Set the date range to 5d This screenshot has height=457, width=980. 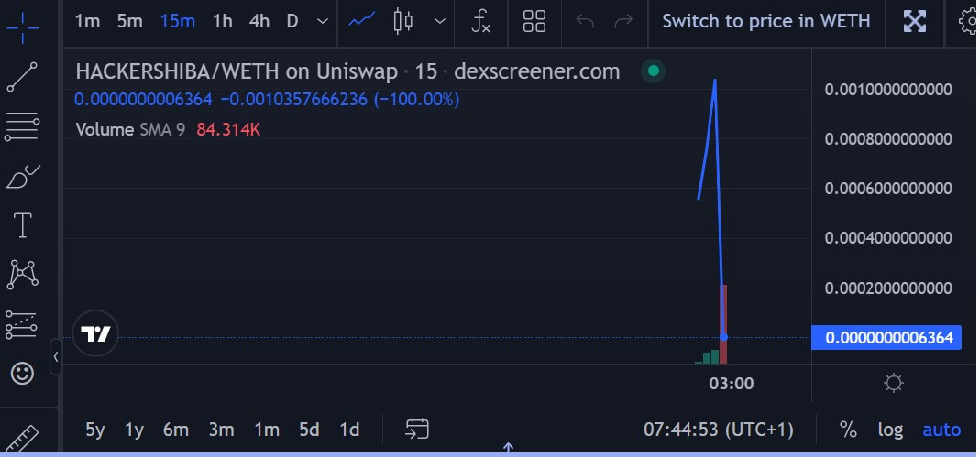point(309,430)
